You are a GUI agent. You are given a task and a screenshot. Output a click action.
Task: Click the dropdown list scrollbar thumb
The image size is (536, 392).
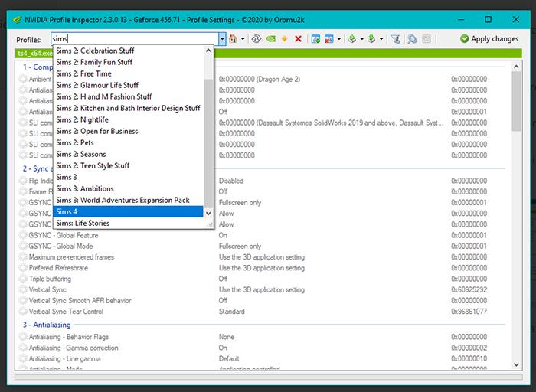(208, 143)
